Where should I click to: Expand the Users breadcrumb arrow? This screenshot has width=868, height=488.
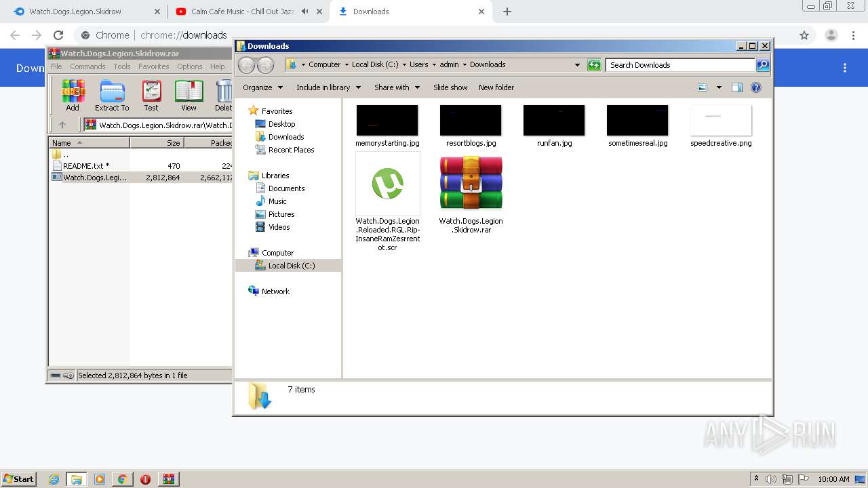tap(434, 65)
